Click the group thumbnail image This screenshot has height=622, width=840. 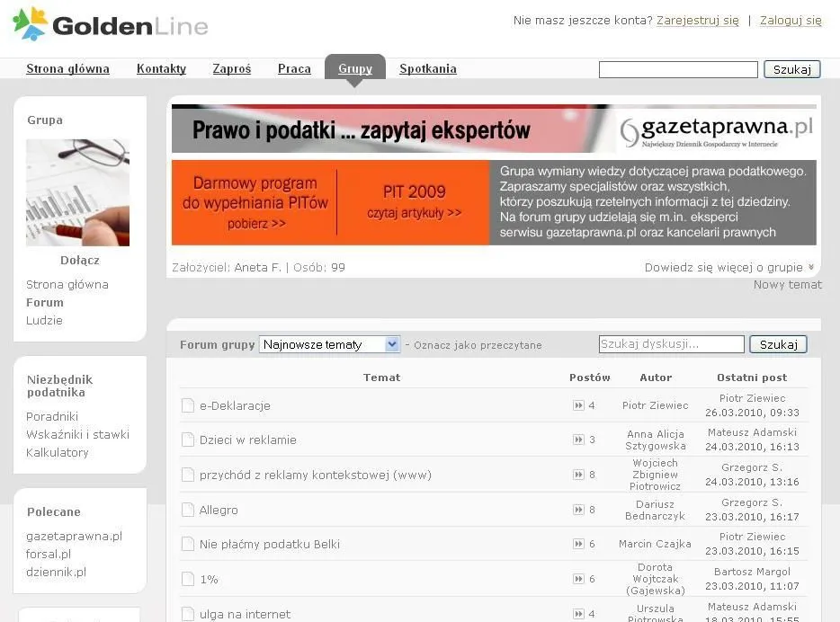pos(77,192)
